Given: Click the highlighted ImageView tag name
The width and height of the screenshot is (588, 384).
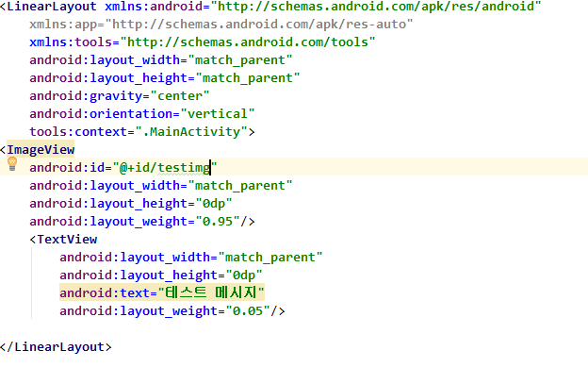Looking at the screenshot, I should point(41,150).
